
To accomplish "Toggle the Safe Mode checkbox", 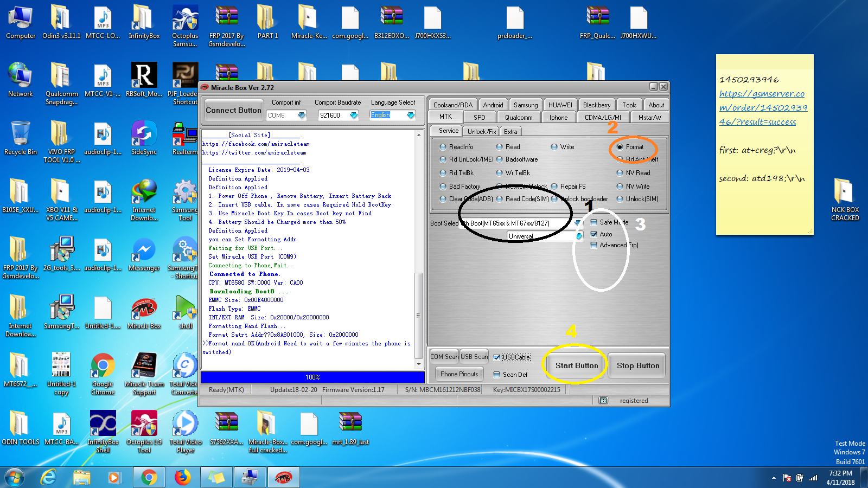I will pos(609,222).
